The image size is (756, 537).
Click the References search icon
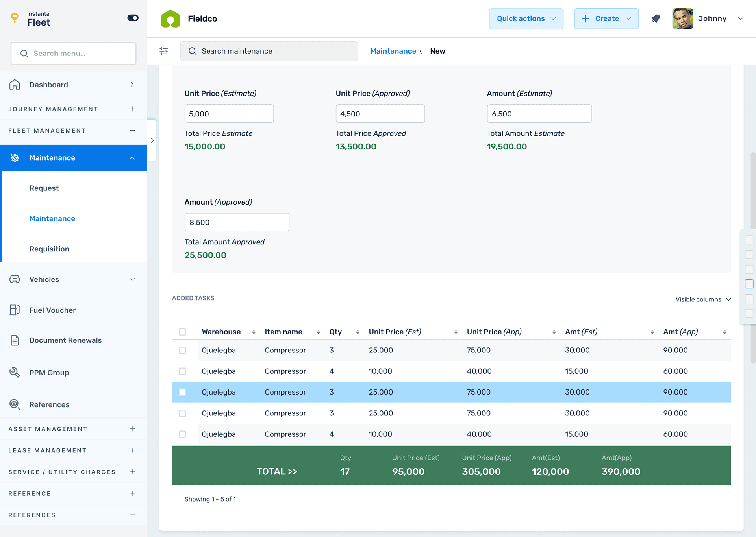15,404
